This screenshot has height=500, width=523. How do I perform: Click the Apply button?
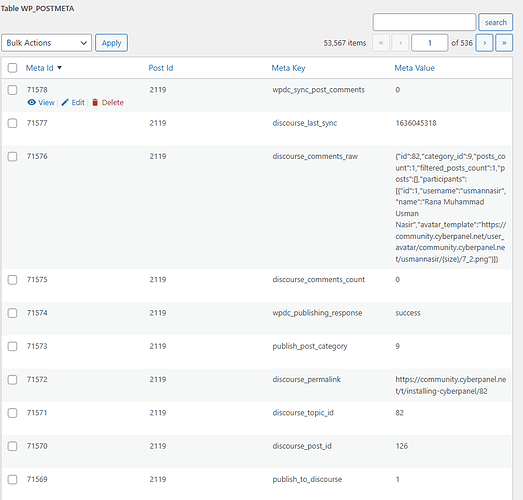pyautogui.click(x=111, y=43)
